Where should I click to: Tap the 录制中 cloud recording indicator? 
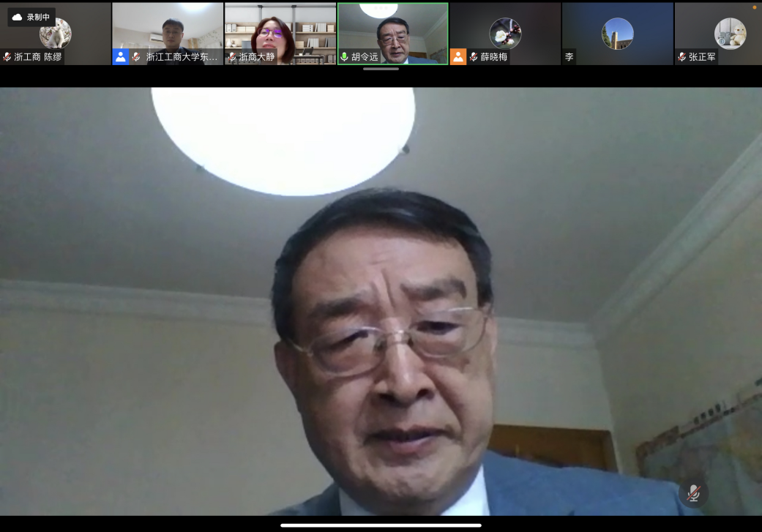[x=31, y=17]
